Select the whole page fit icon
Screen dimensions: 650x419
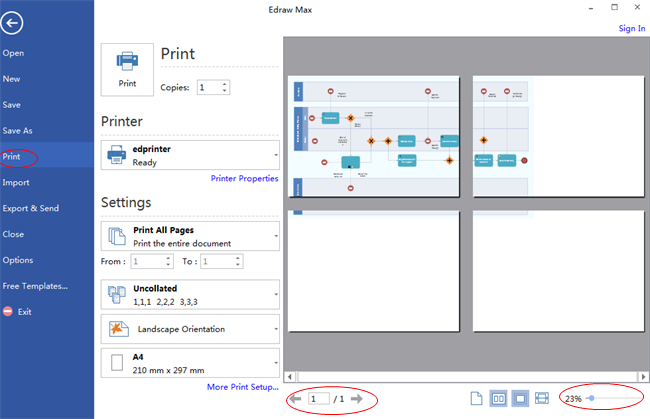pos(520,399)
